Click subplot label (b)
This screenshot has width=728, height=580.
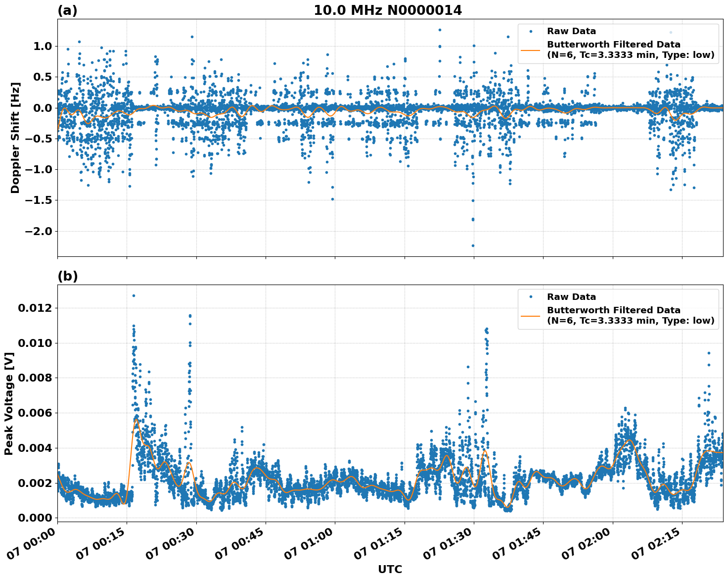pyautogui.click(x=68, y=275)
